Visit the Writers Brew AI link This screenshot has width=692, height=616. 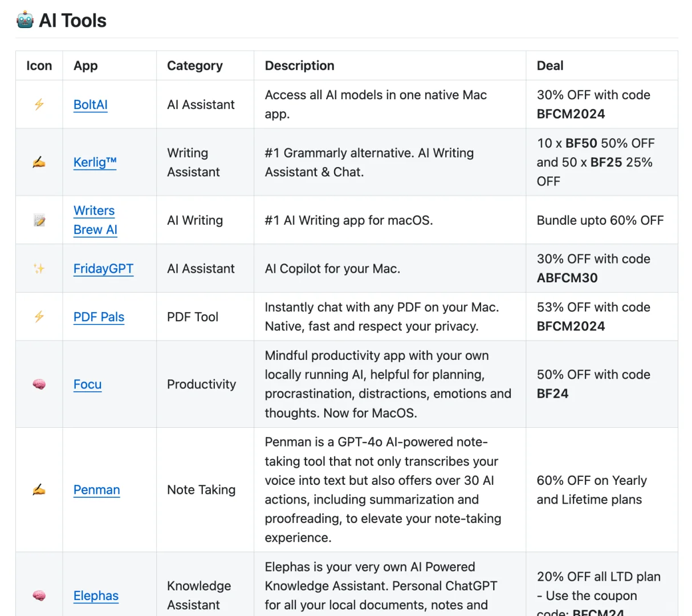click(x=95, y=220)
